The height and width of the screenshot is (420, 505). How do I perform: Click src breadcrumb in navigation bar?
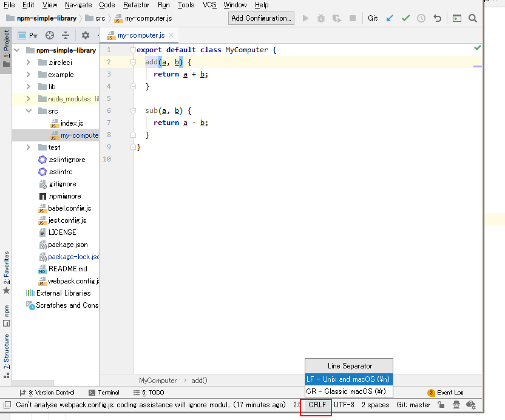[95, 18]
